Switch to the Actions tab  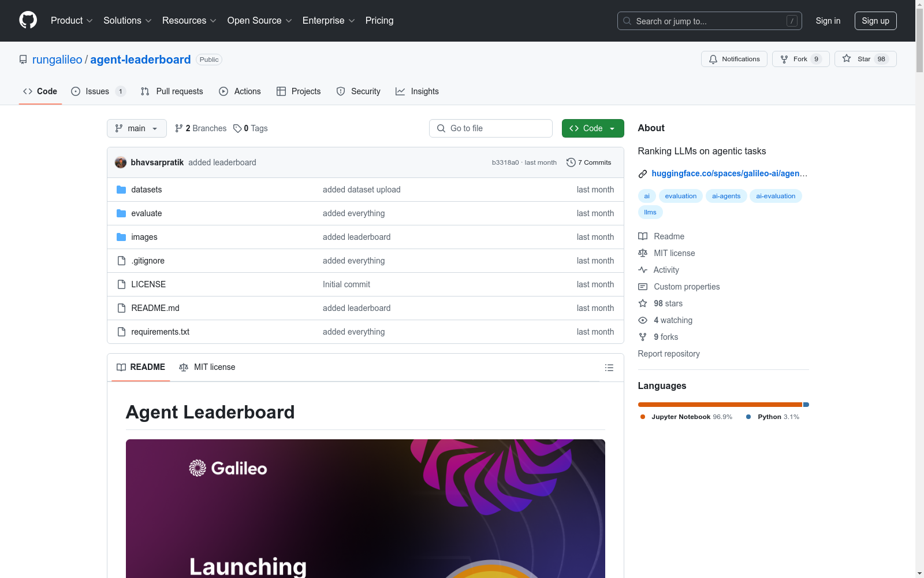[240, 91]
